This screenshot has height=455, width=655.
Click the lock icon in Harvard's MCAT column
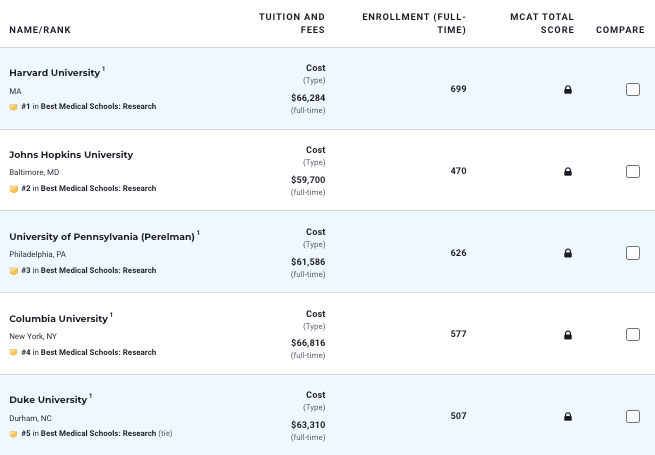[568, 90]
